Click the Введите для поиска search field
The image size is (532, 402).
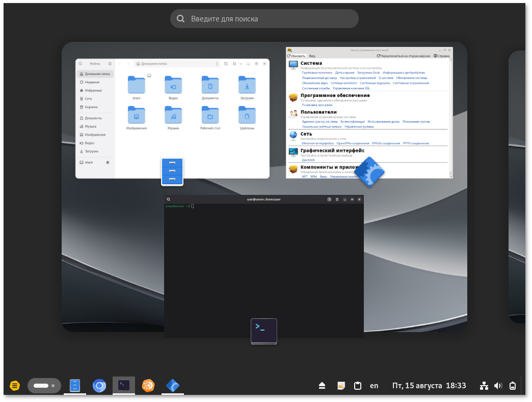click(x=264, y=18)
